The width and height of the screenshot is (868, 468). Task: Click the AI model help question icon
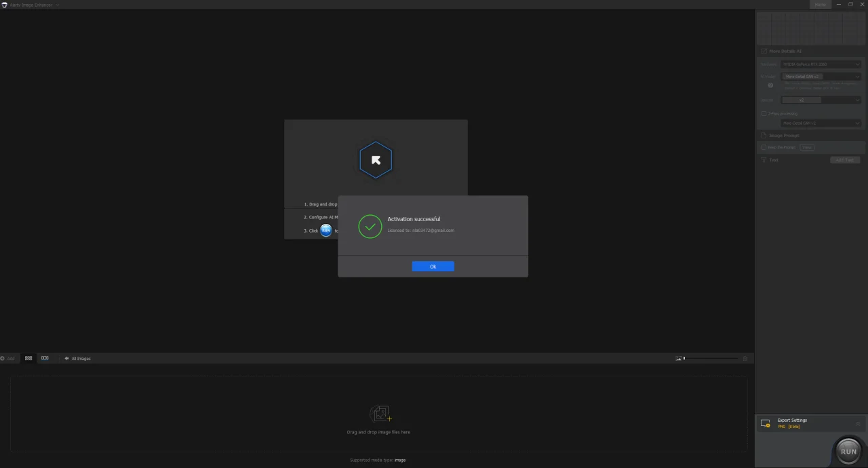coord(770,85)
